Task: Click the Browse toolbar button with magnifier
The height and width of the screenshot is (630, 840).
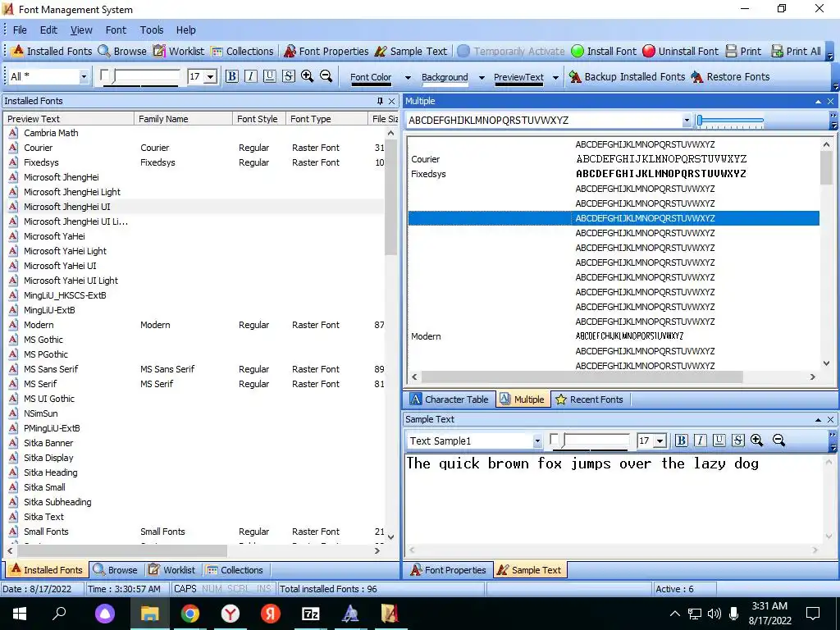Action: coord(122,51)
